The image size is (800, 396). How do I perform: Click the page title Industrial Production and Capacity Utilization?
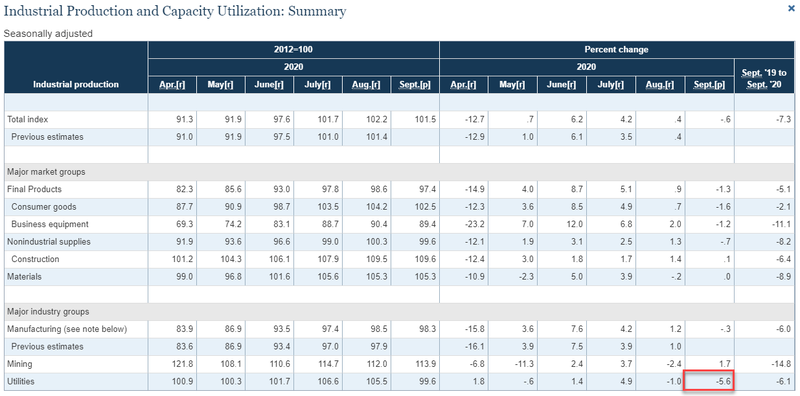tap(175, 11)
